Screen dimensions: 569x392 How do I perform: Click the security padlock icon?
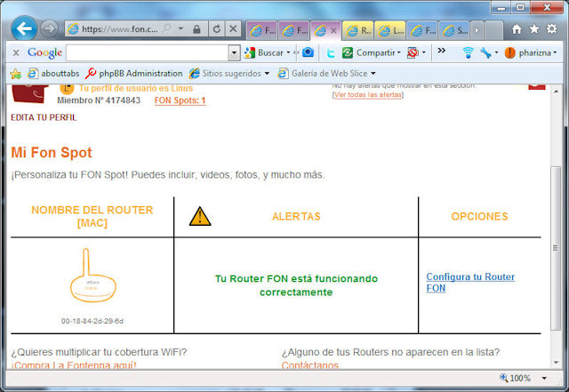point(196,29)
